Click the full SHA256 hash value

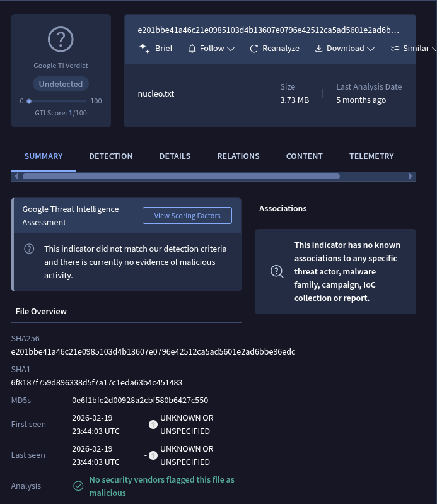pos(153,351)
